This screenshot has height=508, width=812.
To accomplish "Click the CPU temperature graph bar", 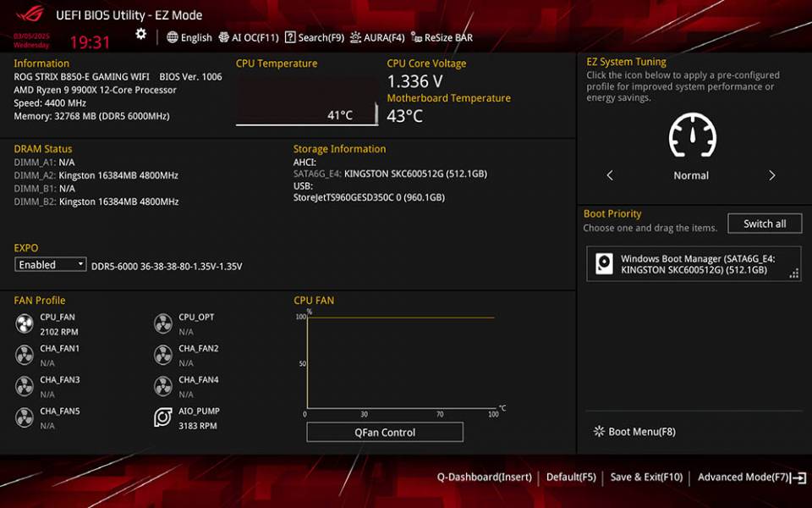I will [x=306, y=102].
